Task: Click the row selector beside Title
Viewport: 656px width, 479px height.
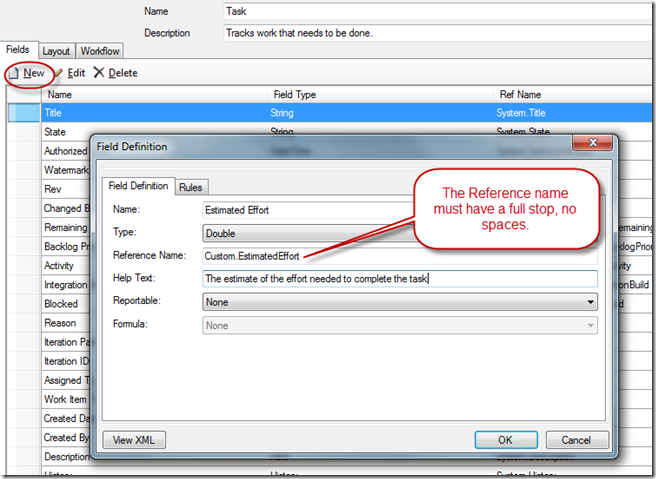Action: [24, 113]
